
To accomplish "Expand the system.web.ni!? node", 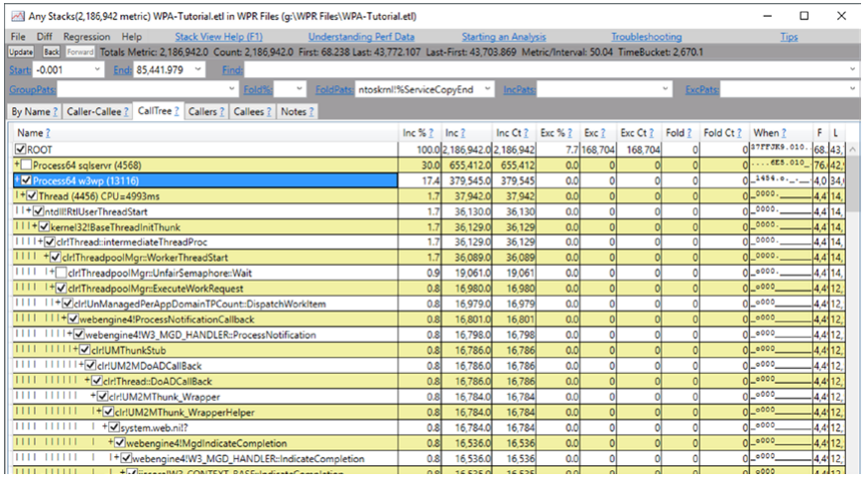I will click(x=104, y=426).
